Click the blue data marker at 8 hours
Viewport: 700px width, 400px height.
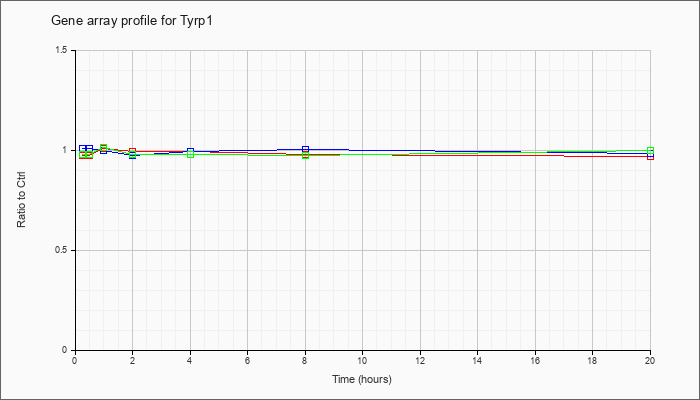pos(305,149)
